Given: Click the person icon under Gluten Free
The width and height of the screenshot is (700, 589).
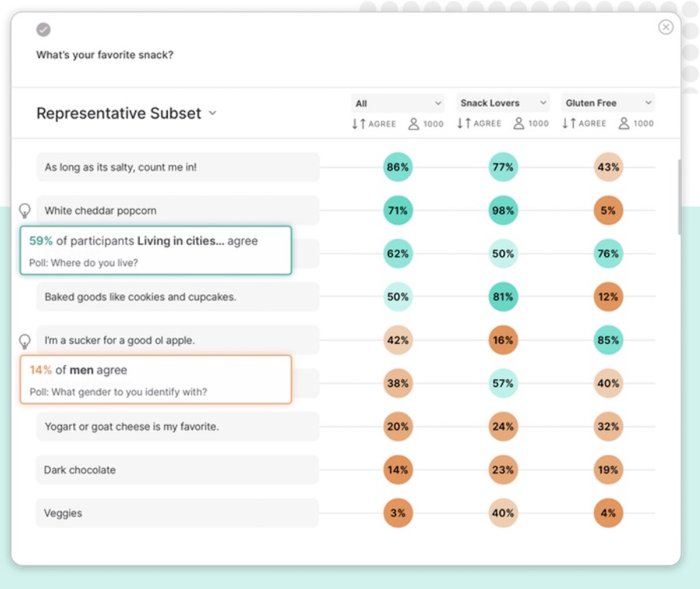Looking at the screenshot, I should coord(624,123).
